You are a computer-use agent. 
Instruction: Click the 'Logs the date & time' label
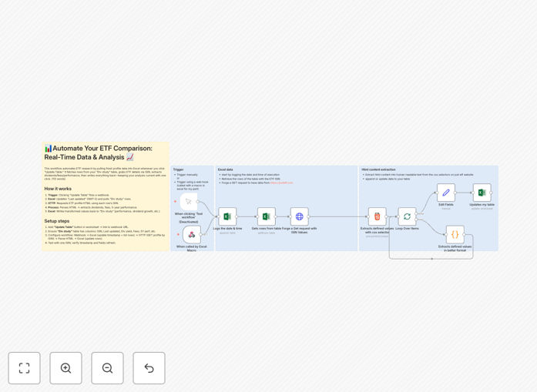[227, 229]
